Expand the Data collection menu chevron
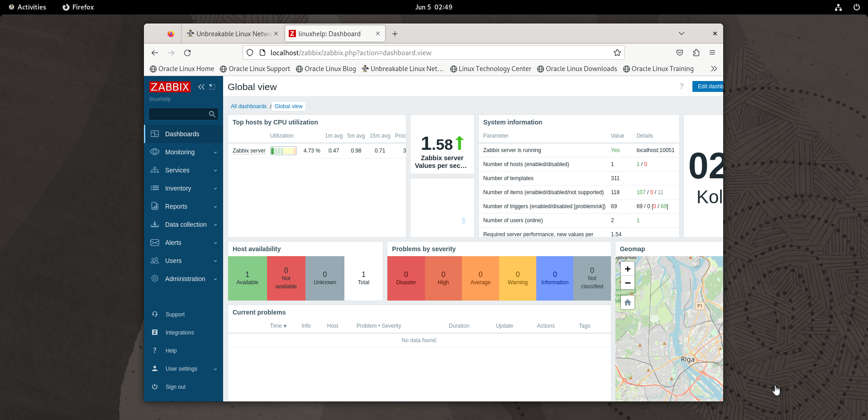Viewport: 868px width, 420px height. (x=215, y=225)
